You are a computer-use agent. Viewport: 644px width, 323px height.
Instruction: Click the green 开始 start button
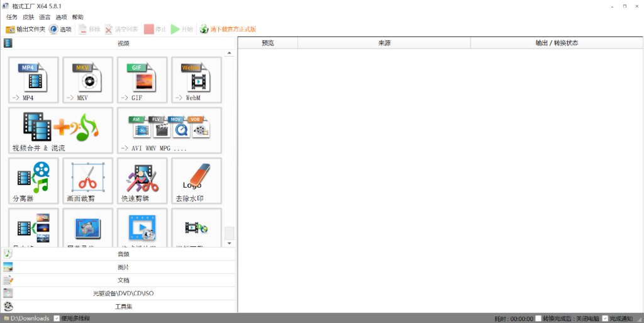182,29
